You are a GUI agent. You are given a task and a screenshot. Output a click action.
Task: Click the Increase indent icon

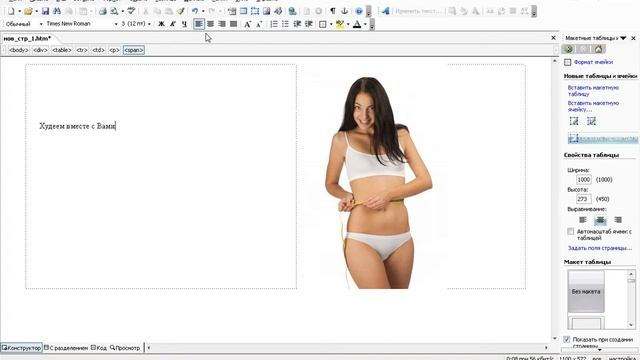pyautogui.click(x=309, y=24)
